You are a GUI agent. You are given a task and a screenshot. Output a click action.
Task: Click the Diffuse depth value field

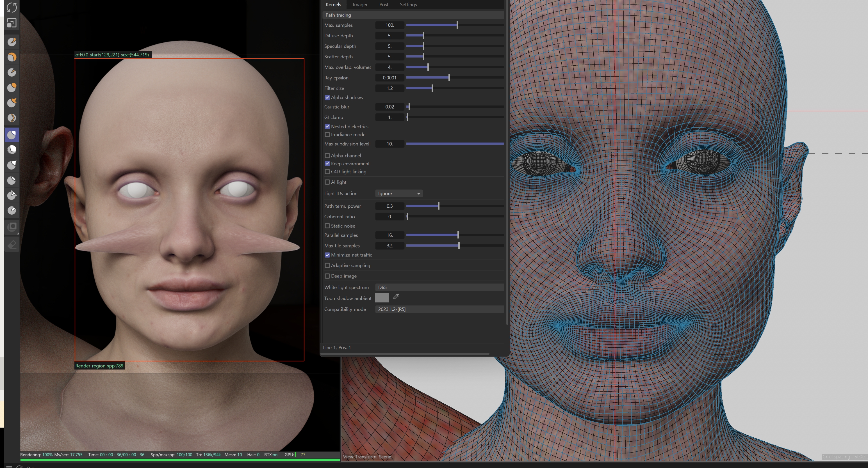pos(389,36)
